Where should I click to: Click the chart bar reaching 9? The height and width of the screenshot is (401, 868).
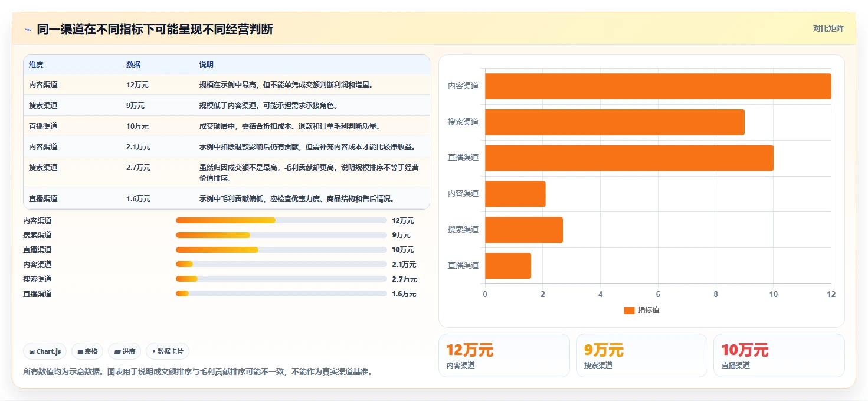coord(615,122)
